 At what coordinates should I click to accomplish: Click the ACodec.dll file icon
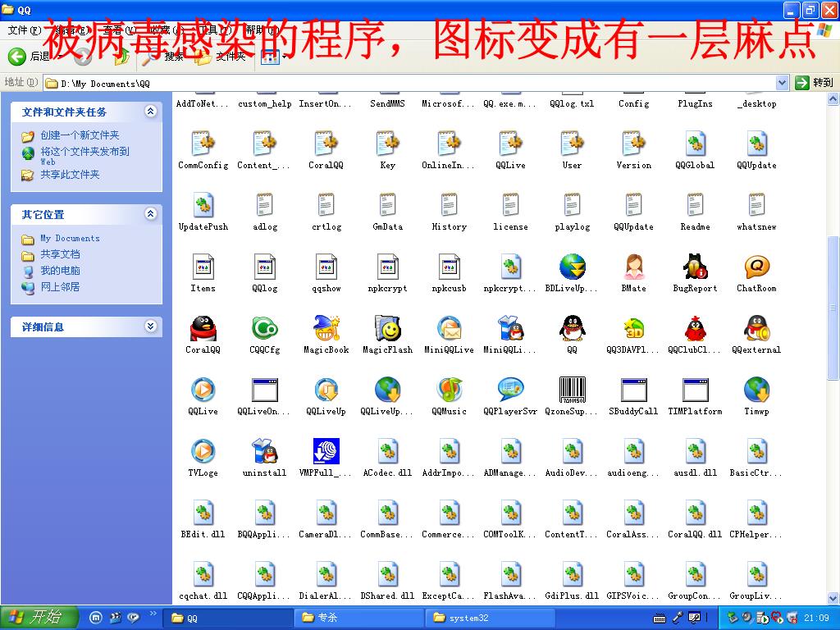click(x=388, y=451)
